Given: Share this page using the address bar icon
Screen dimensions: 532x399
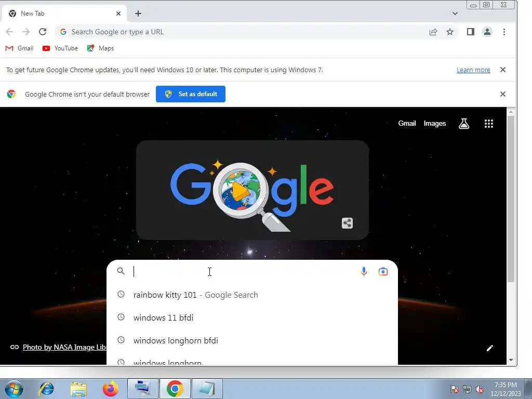Looking at the screenshot, I should 433,32.
